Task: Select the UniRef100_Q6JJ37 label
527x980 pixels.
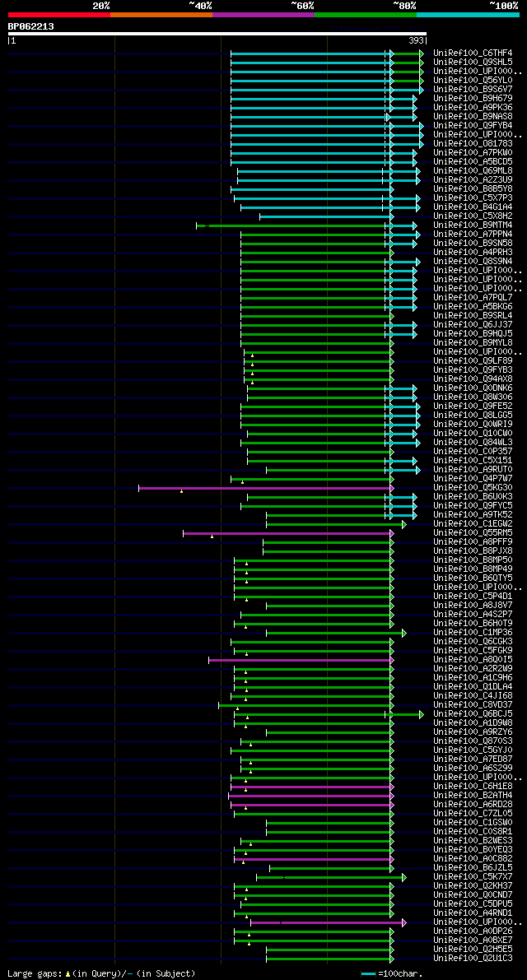Action: click(473, 325)
